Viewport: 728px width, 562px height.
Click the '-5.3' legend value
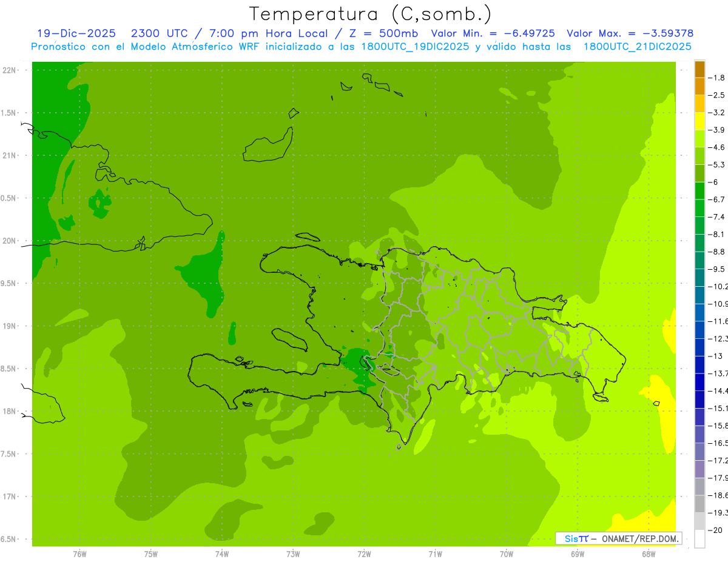coord(716,165)
